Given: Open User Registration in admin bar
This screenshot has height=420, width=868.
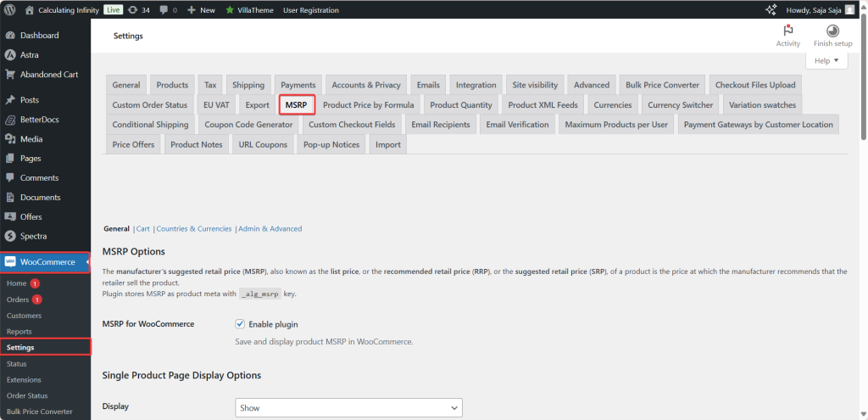Looking at the screenshot, I should point(311,10).
